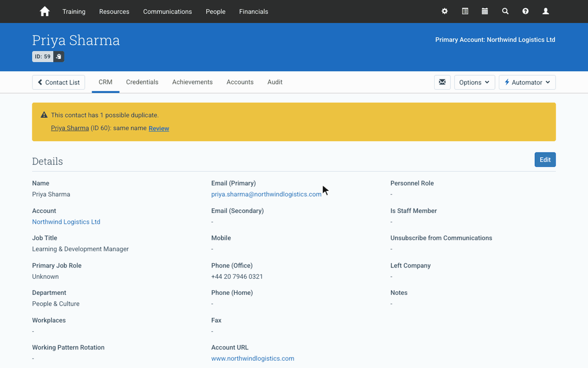This screenshot has width=588, height=368.
Task: Switch to the Achievements tab
Action: (x=193, y=82)
